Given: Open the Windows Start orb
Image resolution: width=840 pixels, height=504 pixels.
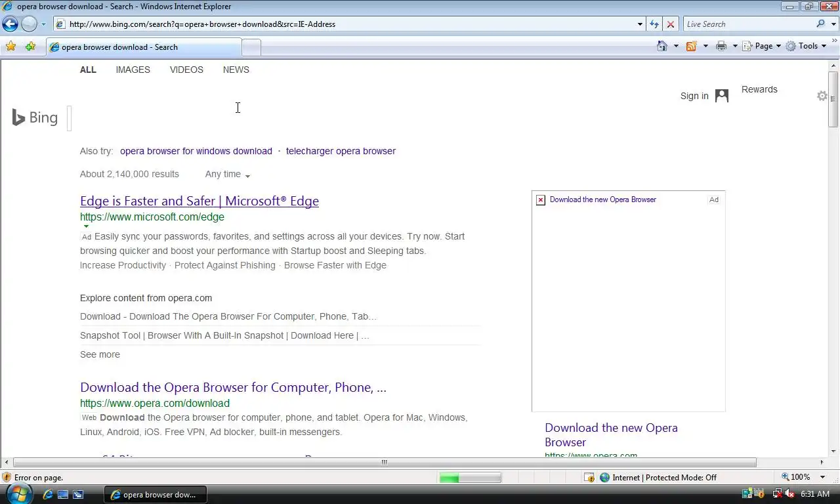Looking at the screenshot, I should coord(19,493).
